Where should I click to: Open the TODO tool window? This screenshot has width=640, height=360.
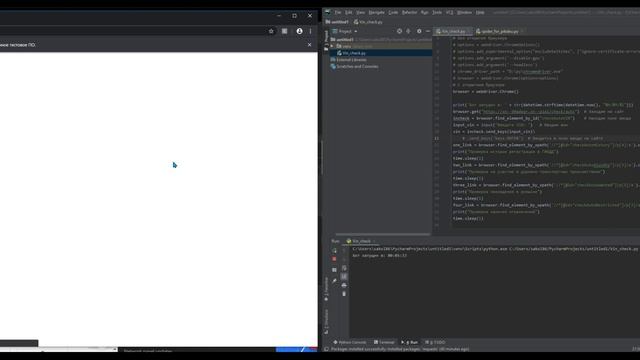click(435, 342)
